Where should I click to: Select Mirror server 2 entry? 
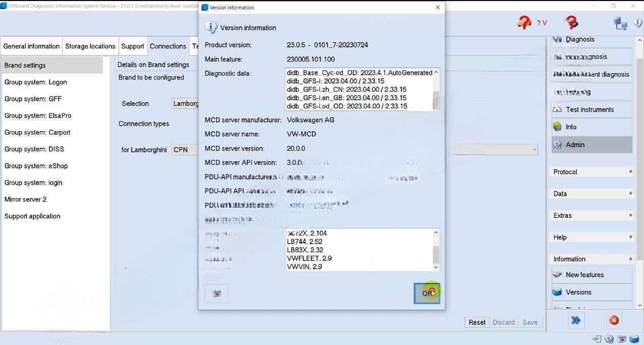pyautogui.click(x=52, y=199)
